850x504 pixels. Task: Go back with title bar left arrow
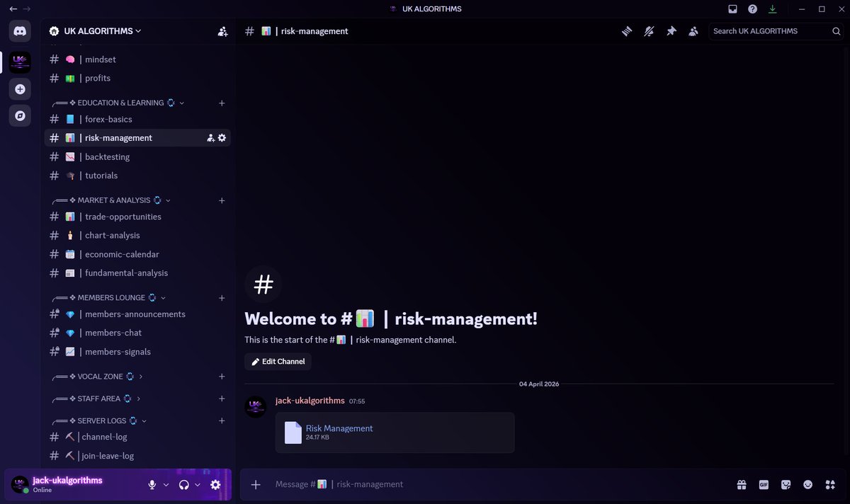click(x=13, y=9)
